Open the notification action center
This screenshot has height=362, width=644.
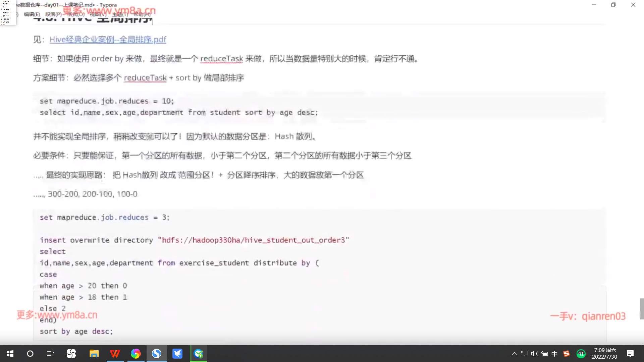click(630, 354)
